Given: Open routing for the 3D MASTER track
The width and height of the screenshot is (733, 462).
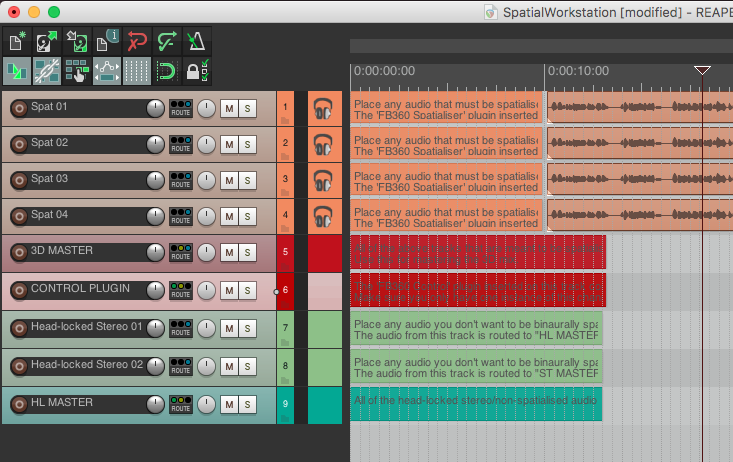Looking at the screenshot, I should pyautogui.click(x=181, y=253).
